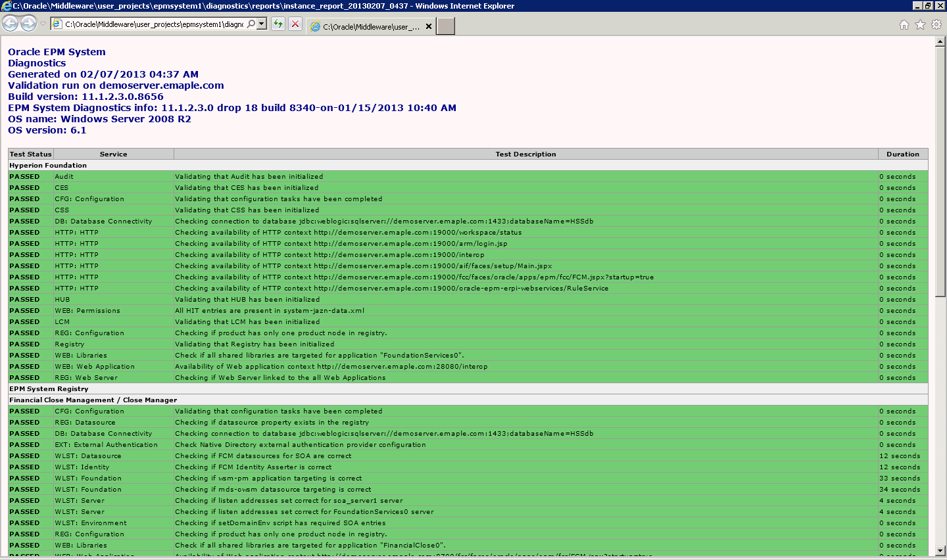Open a new tab with the blank tab button
Viewport: 947px width, 560px height.
point(445,26)
